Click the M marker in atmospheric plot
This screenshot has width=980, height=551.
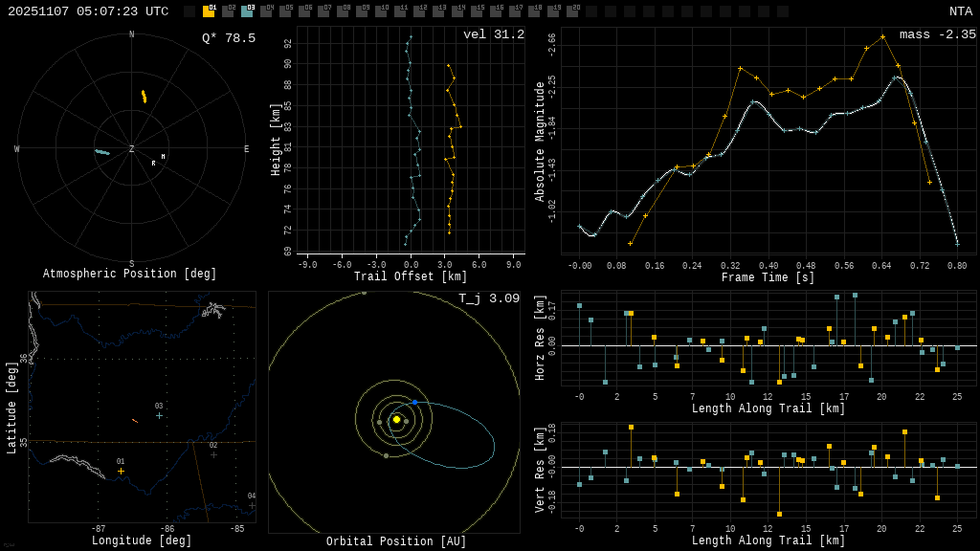[163, 157]
